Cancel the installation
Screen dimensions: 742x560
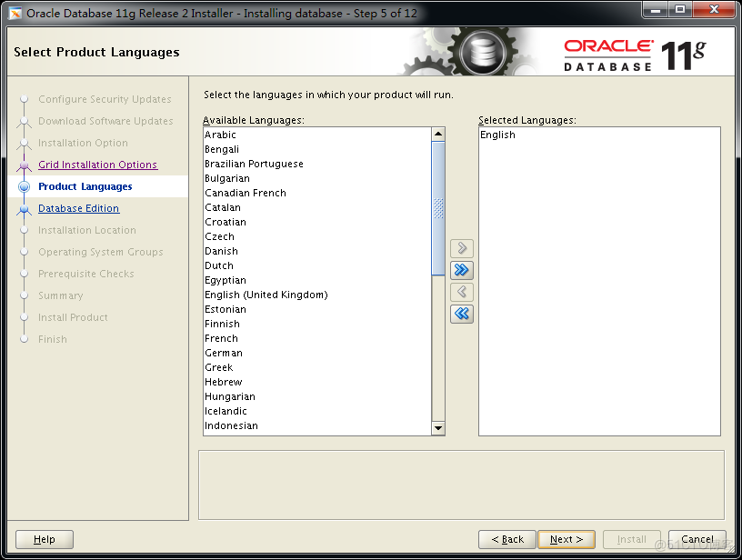697,539
